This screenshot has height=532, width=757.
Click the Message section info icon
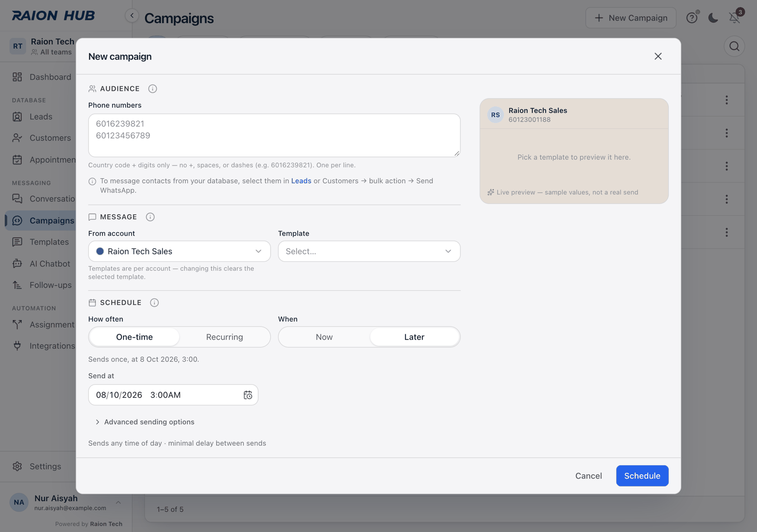[150, 217]
